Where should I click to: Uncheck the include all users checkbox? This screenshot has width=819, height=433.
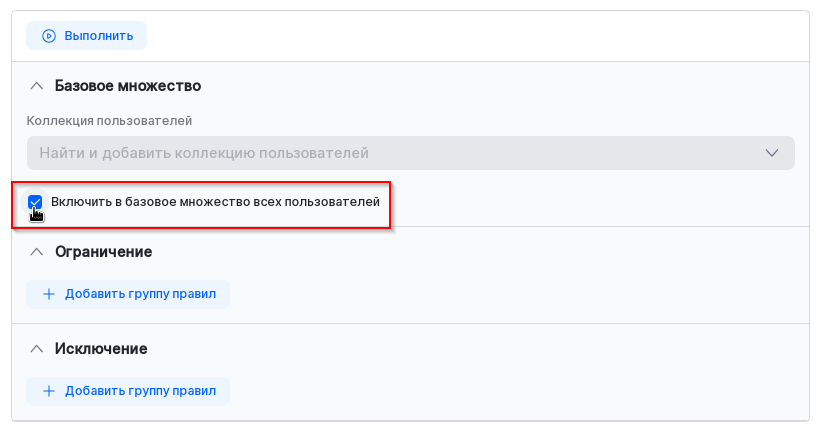pos(35,202)
